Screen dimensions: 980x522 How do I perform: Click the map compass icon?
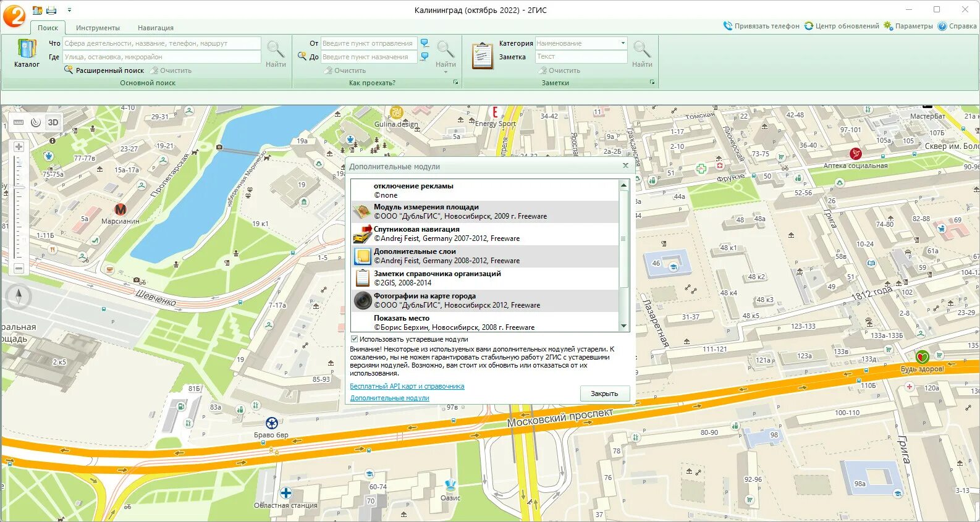pyautogui.click(x=19, y=297)
